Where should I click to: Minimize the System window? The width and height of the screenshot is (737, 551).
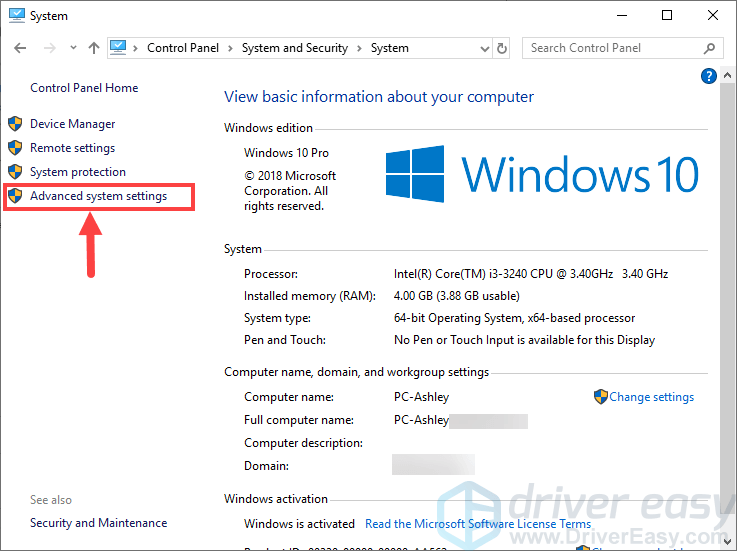pos(622,16)
